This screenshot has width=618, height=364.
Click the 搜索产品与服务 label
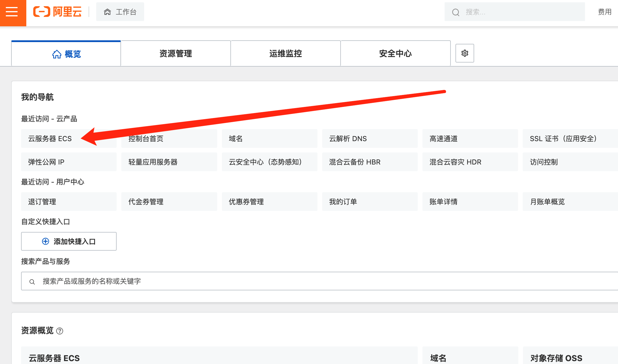click(46, 261)
